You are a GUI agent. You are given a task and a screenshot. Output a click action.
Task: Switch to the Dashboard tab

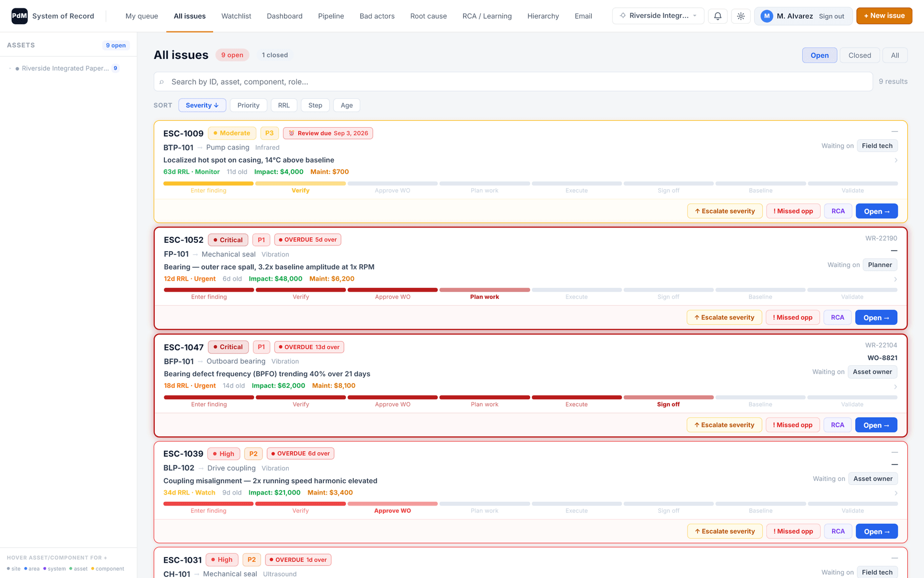click(285, 16)
